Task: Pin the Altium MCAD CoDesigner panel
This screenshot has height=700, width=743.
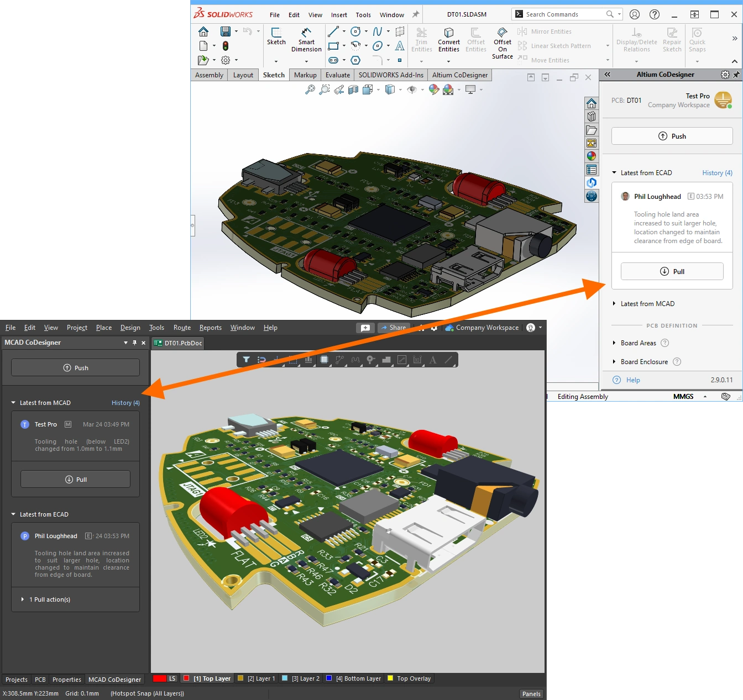Action: click(134, 343)
